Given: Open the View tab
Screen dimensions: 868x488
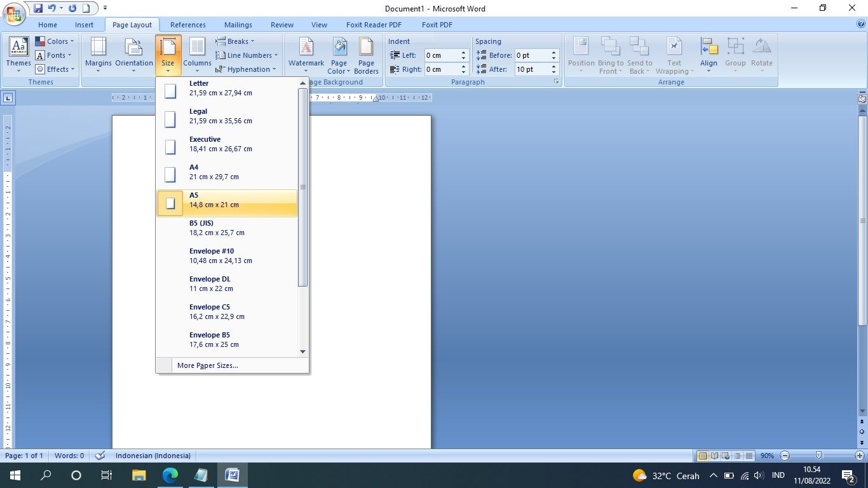Looking at the screenshot, I should tap(319, 25).
